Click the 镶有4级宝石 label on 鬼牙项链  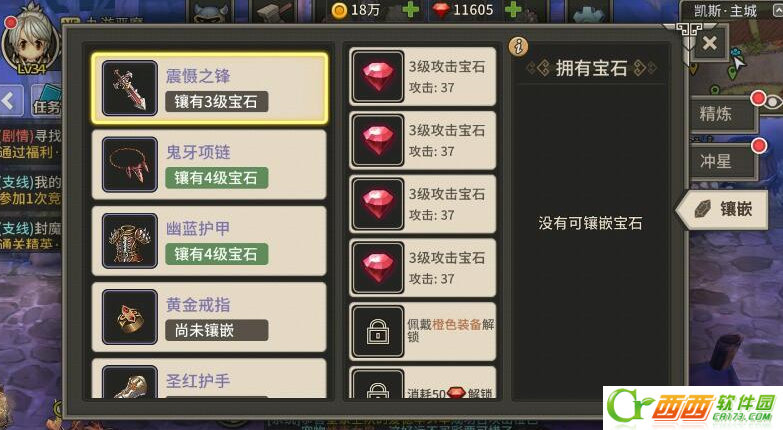click(x=217, y=178)
